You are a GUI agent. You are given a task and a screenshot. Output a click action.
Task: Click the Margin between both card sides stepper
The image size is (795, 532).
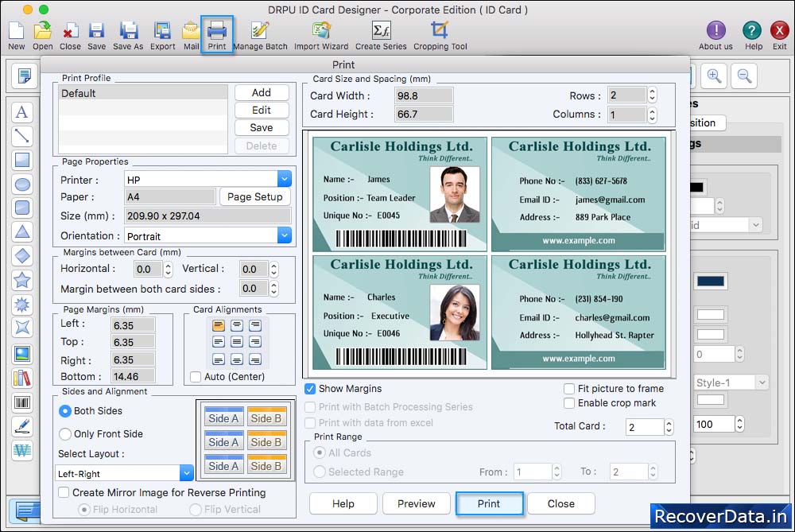pos(273,289)
